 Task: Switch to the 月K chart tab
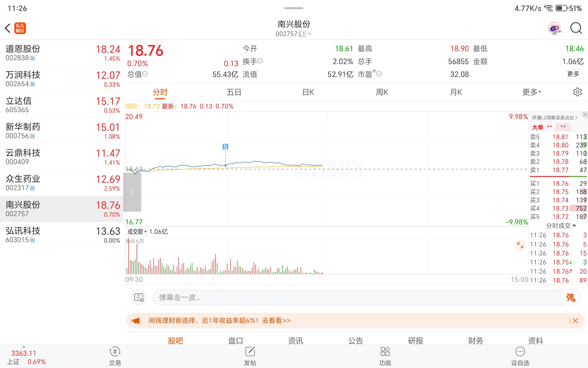pyautogui.click(x=456, y=92)
